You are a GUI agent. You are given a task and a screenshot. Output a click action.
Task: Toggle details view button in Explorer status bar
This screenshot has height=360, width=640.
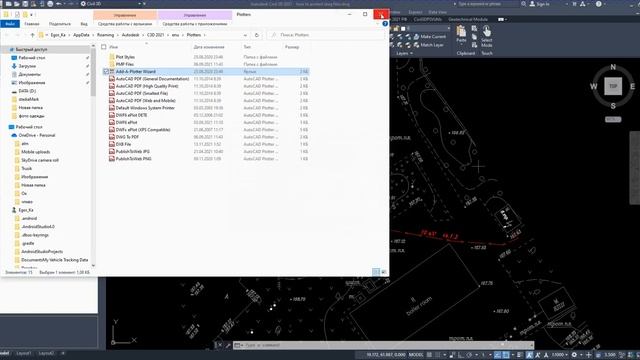tap(376, 272)
